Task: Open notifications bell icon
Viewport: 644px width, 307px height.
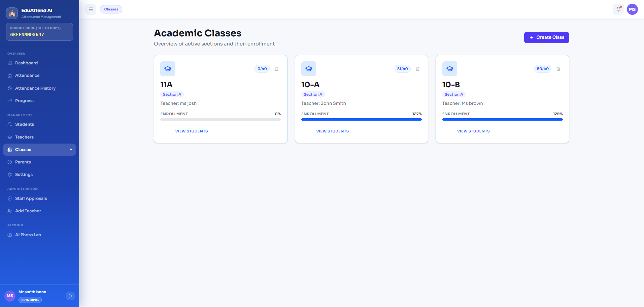Action: pos(618,9)
